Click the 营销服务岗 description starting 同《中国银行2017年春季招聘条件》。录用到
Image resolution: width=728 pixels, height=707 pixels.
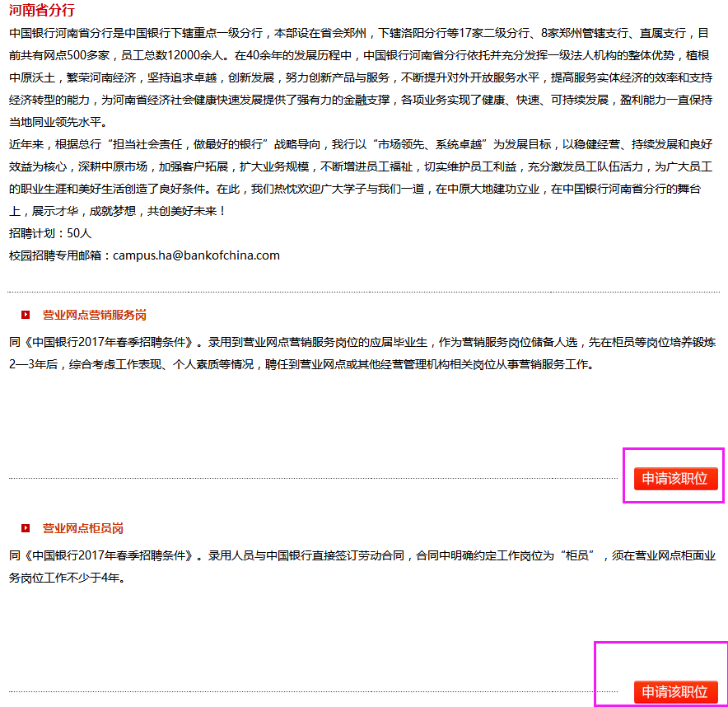coord(362,353)
